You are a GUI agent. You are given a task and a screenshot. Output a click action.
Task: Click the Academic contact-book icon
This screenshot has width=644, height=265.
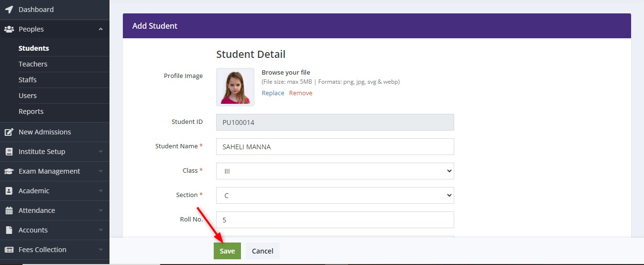9,191
